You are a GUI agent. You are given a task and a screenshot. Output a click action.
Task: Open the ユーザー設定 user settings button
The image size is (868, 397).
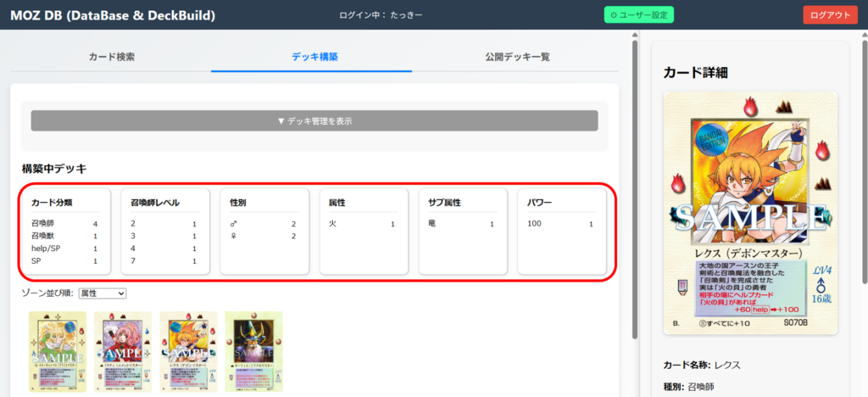(x=638, y=15)
